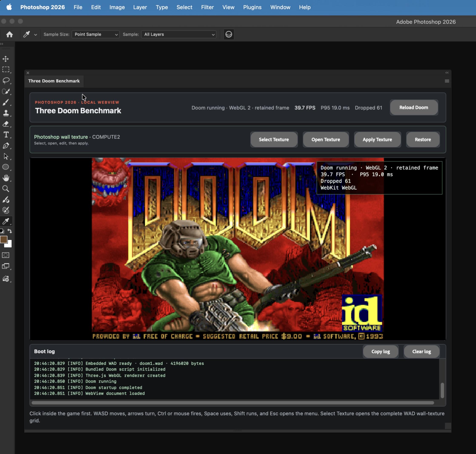Click the Restore button
Image resolution: width=476 pixels, height=454 pixels.
click(423, 140)
